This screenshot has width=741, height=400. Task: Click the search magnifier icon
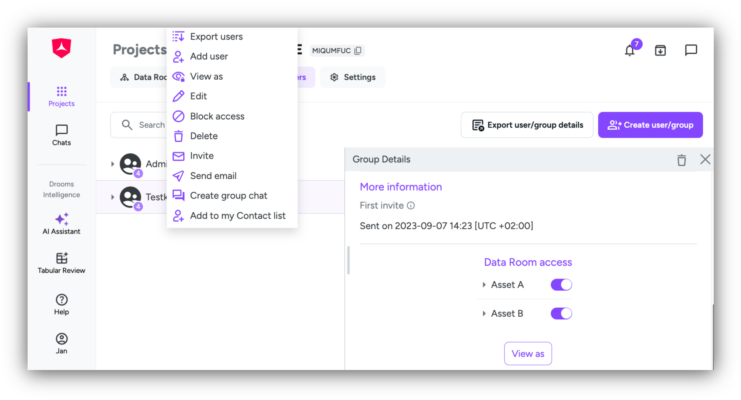(127, 125)
